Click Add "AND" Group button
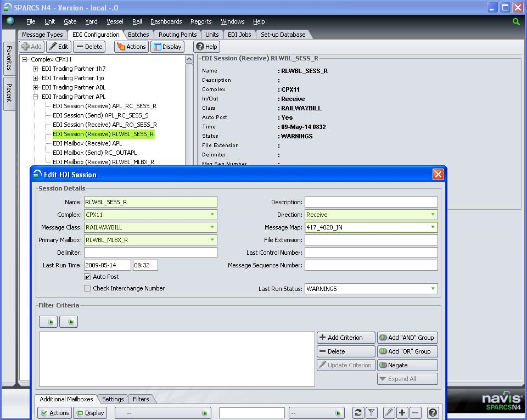 [407, 338]
